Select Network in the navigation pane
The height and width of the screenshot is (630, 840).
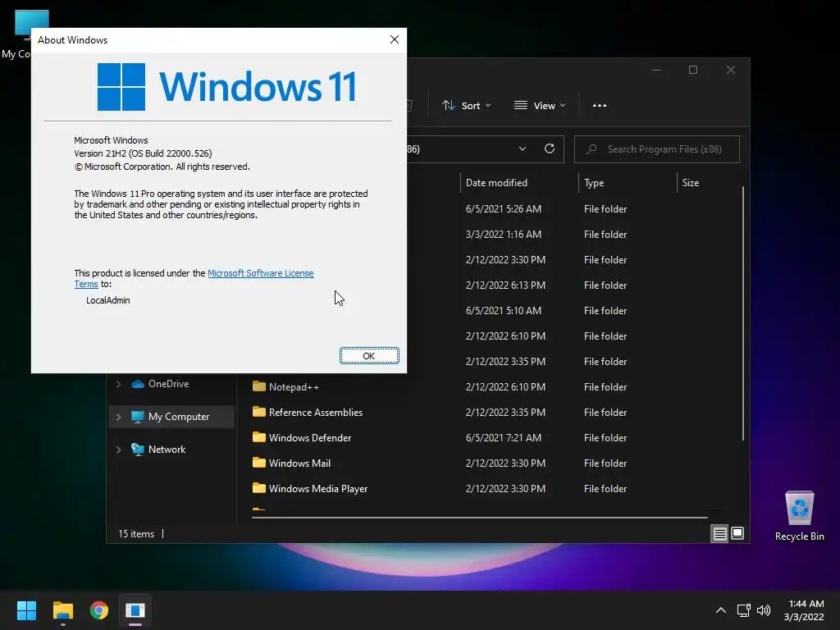coord(167,450)
